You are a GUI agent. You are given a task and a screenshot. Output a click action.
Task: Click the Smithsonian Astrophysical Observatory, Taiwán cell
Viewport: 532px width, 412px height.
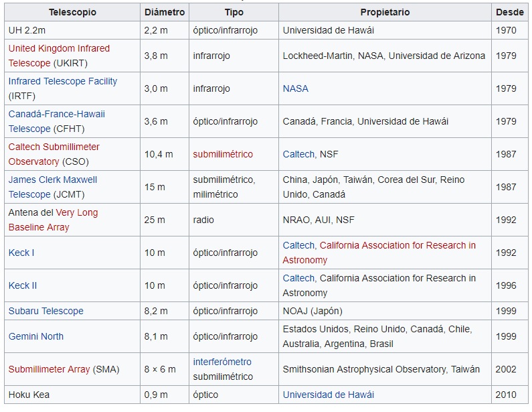pyautogui.click(x=385, y=369)
